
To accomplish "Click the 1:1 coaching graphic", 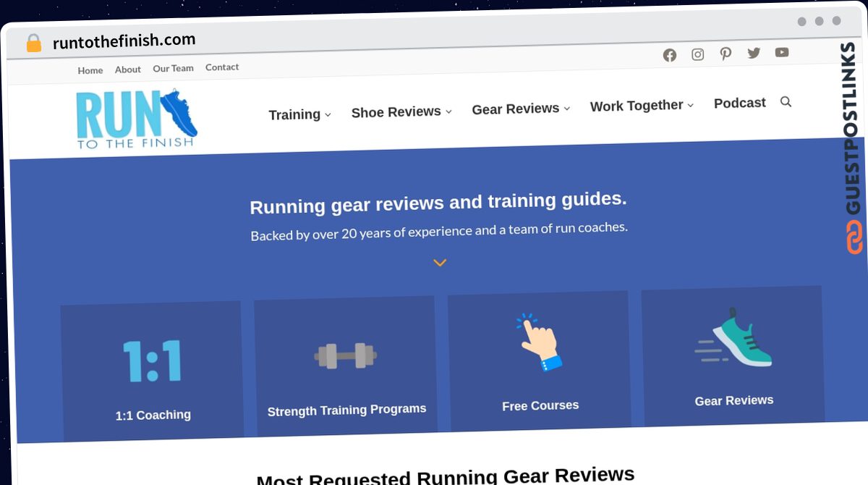I will (x=152, y=360).
